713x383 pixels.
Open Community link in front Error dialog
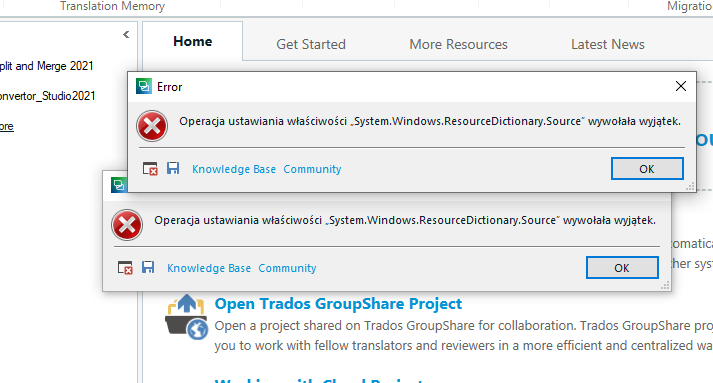point(312,169)
